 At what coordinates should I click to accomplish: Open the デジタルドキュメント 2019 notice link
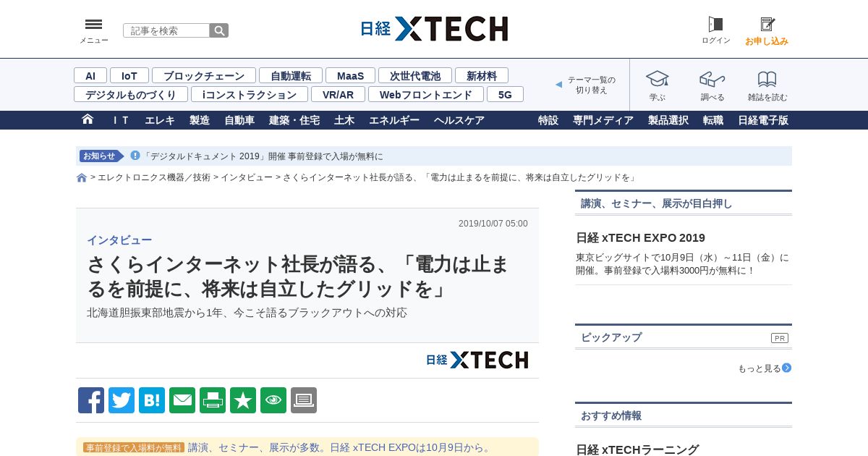(263, 156)
